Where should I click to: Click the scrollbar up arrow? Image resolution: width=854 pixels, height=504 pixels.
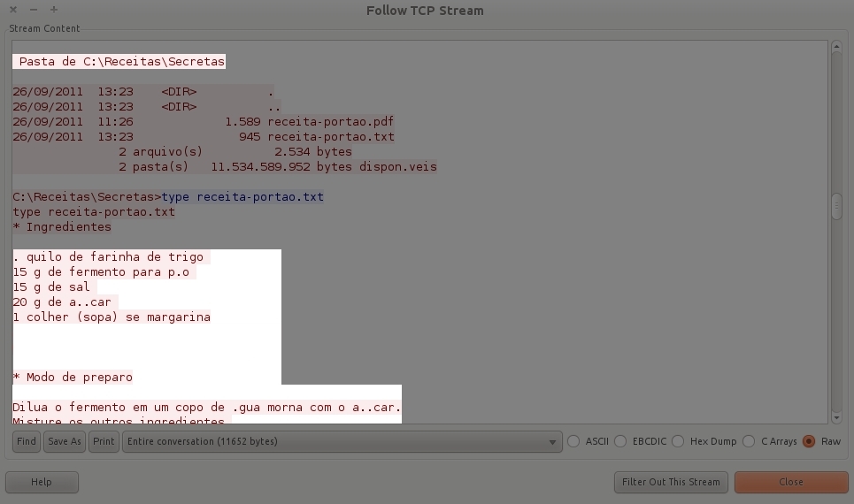coord(836,48)
